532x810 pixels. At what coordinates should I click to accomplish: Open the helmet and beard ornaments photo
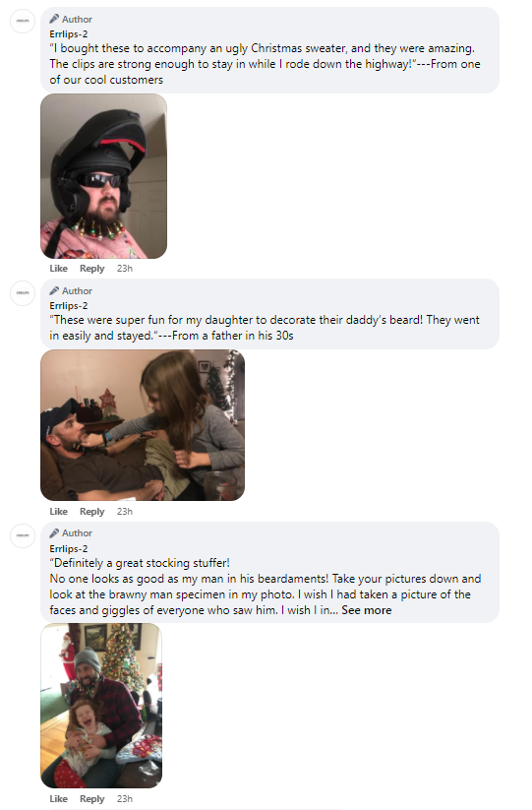(x=103, y=176)
